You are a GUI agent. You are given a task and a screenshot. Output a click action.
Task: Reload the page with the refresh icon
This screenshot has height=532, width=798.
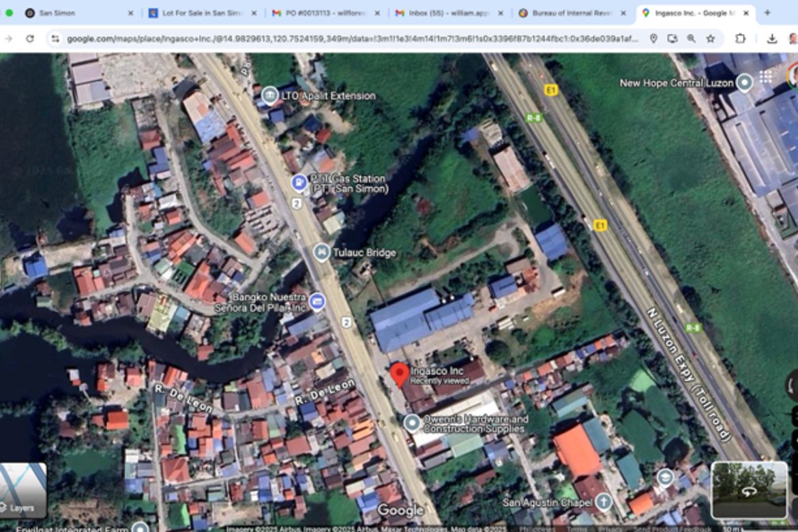pos(30,39)
